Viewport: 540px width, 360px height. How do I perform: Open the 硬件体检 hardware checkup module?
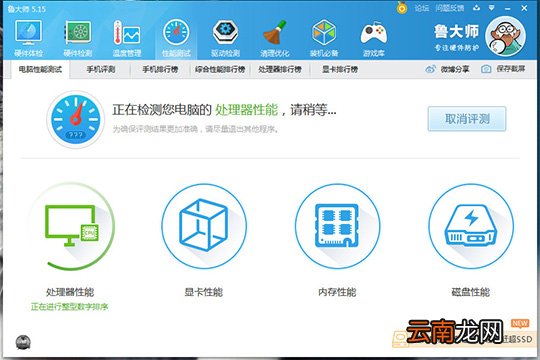(x=29, y=38)
